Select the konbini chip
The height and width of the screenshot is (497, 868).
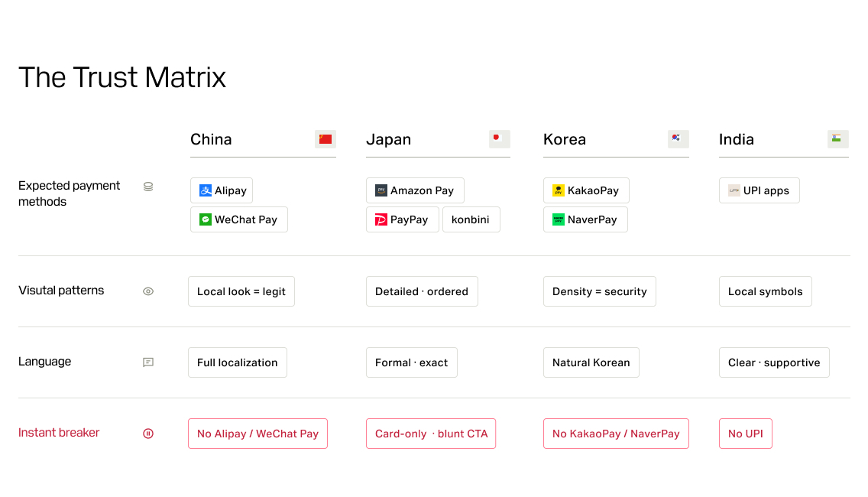click(471, 219)
